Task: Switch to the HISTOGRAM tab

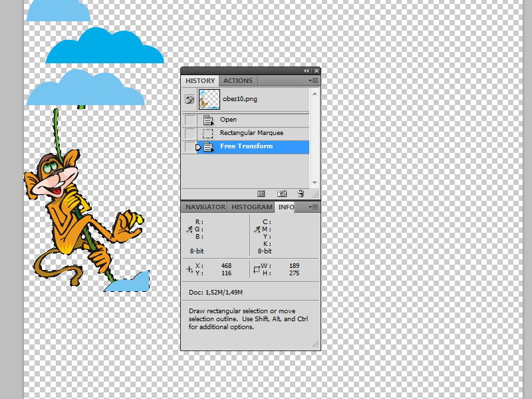Action: 251,207
